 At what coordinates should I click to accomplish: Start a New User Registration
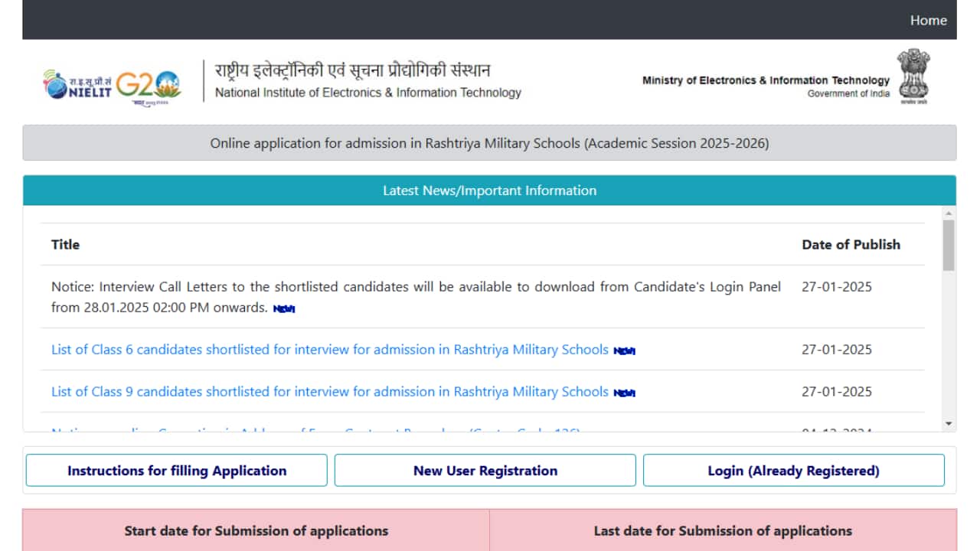[485, 470]
